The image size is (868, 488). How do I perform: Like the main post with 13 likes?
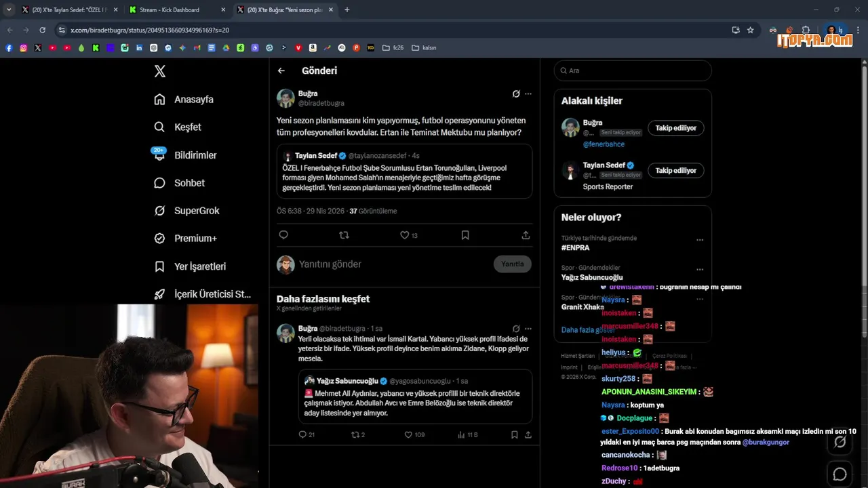click(409, 235)
